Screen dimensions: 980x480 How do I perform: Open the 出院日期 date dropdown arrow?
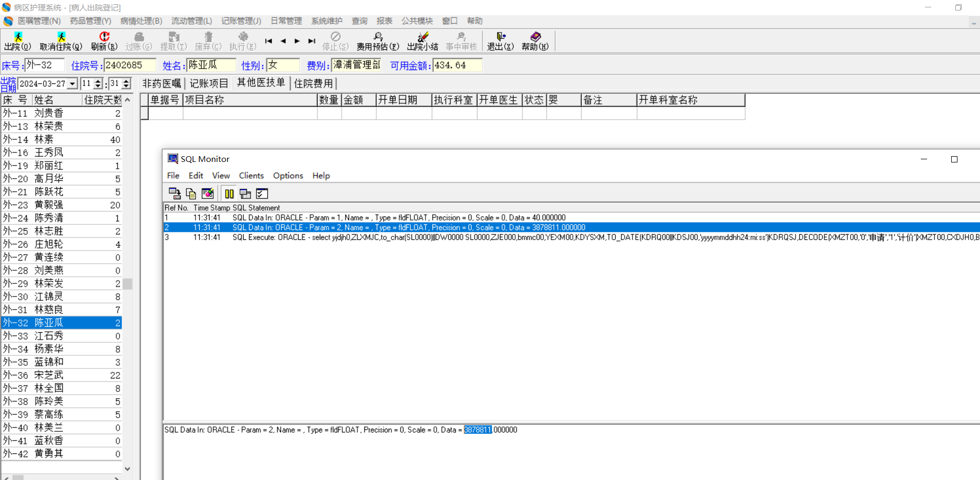click(72, 84)
